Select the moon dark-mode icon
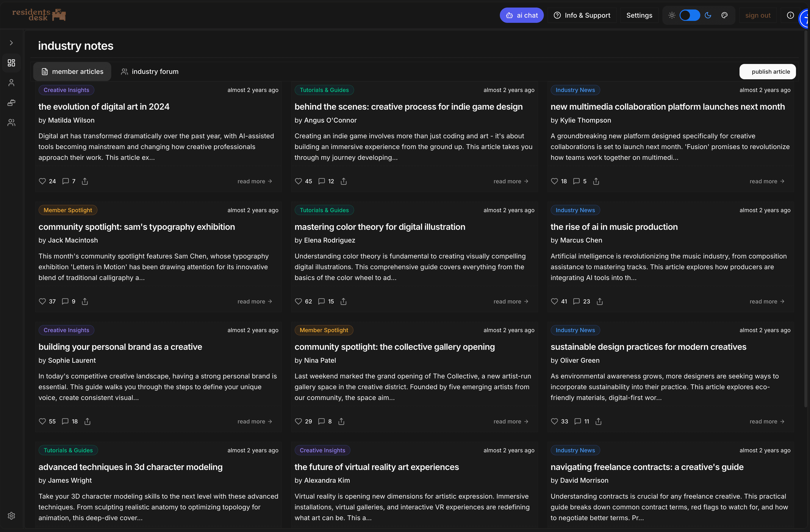The width and height of the screenshot is (810, 532). tap(708, 15)
